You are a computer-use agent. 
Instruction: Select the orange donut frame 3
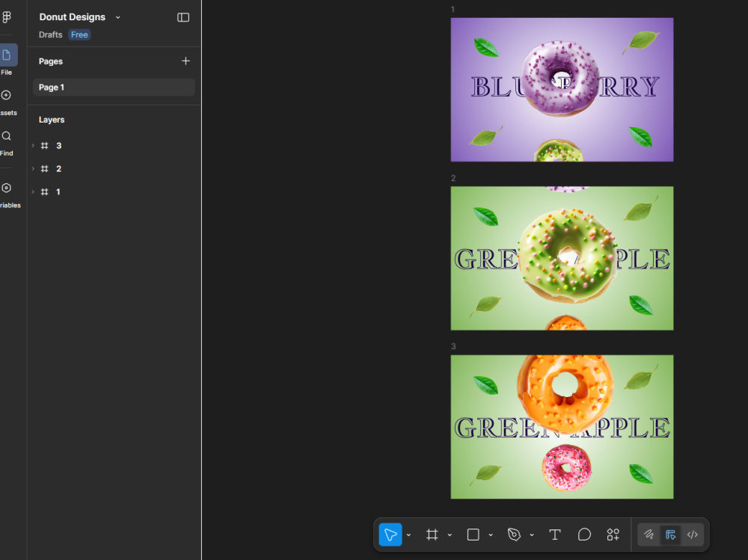tap(562, 427)
